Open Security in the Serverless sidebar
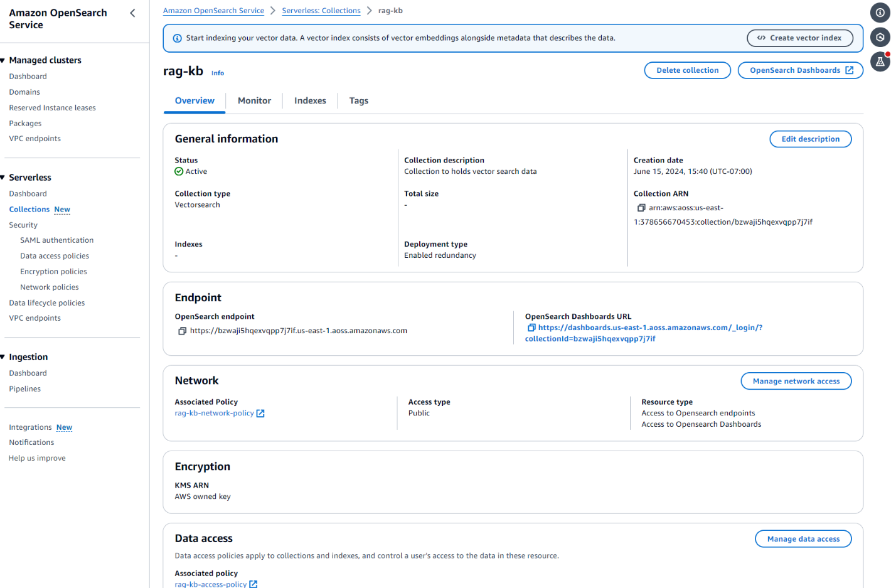Viewport: 896px width, 588px height. point(23,225)
